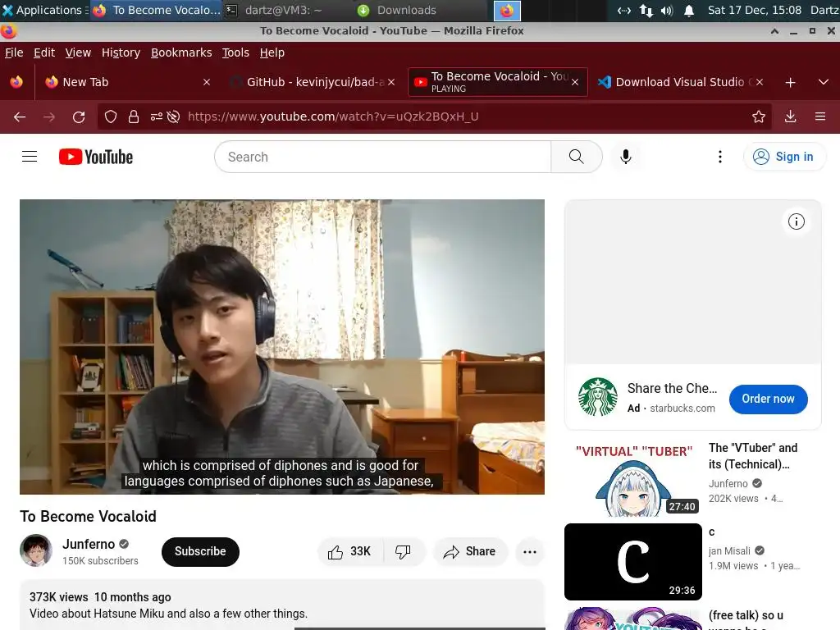
Task: Go back with browser back arrow
Action: 20,116
